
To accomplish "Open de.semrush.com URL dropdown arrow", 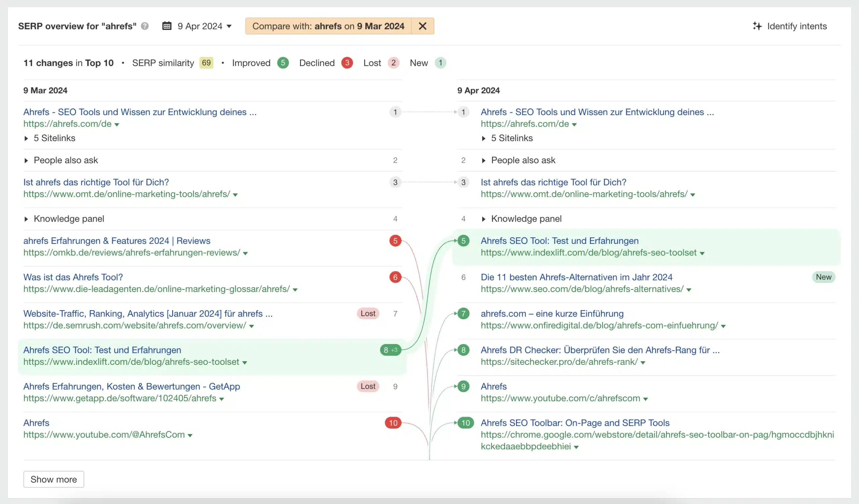I will [252, 326].
